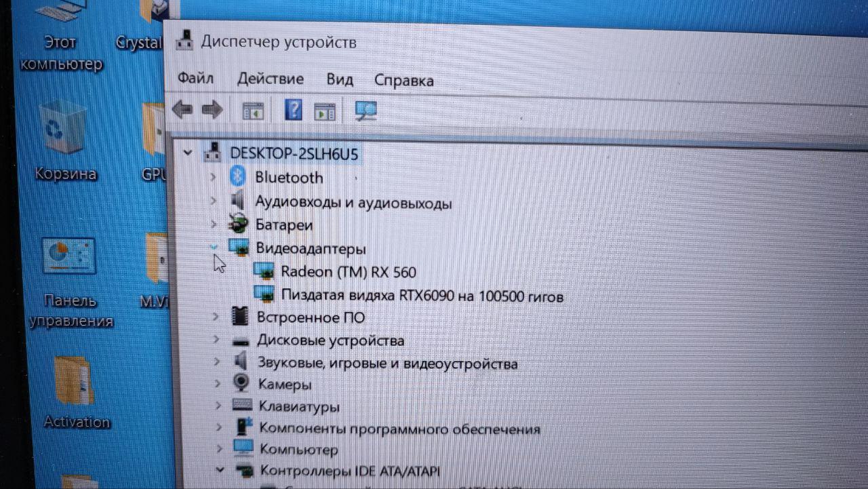Expand the Bluetooth category

213,177
